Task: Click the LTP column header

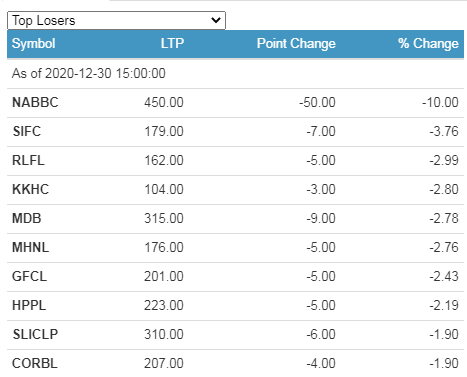Action: 172,44
